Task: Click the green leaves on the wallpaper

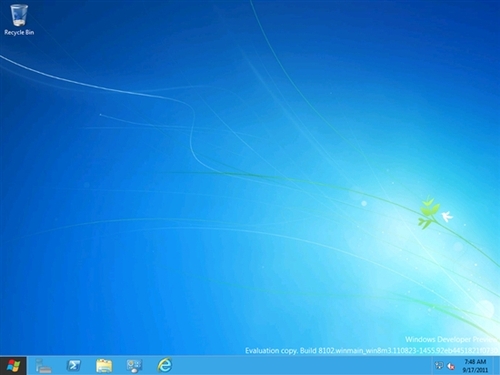Action: [x=427, y=212]
